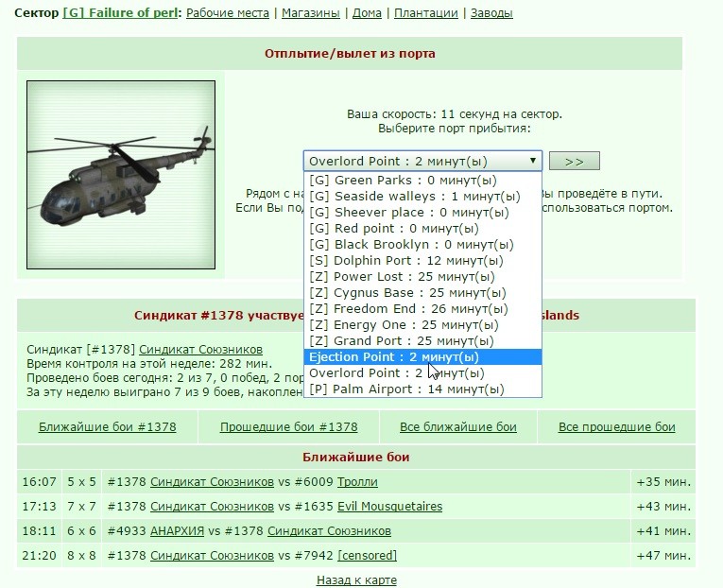723x588 pixels.
Task: Pick [G] Red point destination
Action: click(x=422, y=229)
